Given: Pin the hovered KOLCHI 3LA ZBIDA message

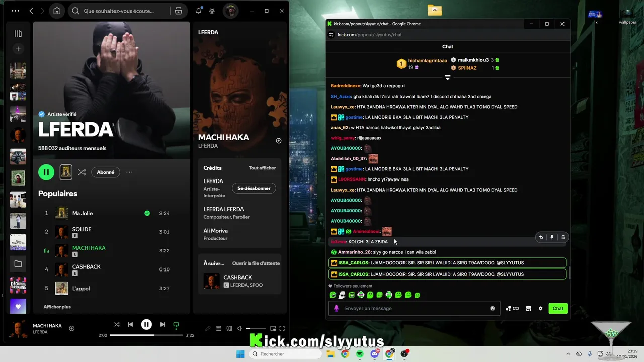Looking at the screenshot, I should (x=552, y=237).
